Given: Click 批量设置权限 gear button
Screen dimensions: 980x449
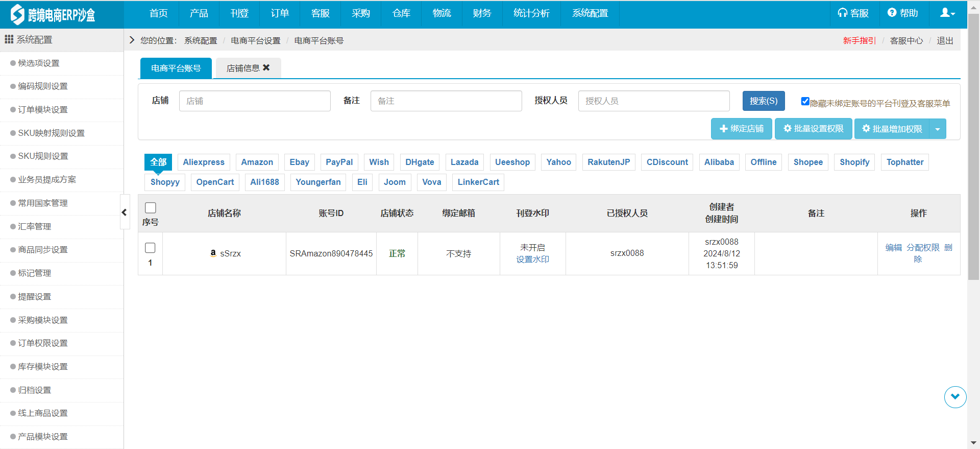Looking at the screenshot, I should [x=813, y=129].
